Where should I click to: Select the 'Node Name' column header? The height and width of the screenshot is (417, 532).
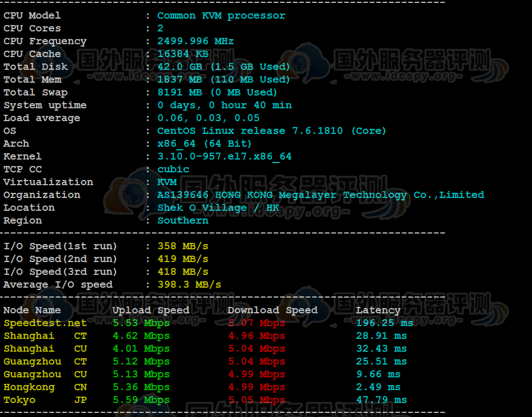(32, 310)
